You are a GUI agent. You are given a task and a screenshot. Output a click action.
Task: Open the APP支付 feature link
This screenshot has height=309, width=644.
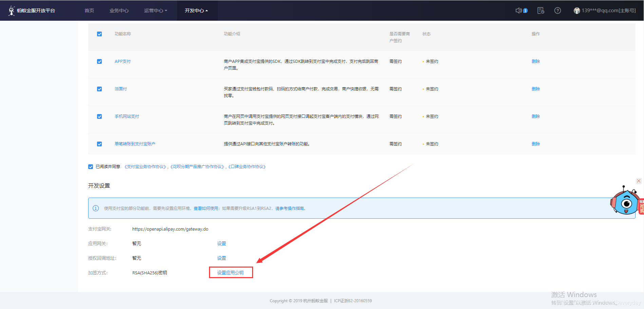(x=122, y=61)
